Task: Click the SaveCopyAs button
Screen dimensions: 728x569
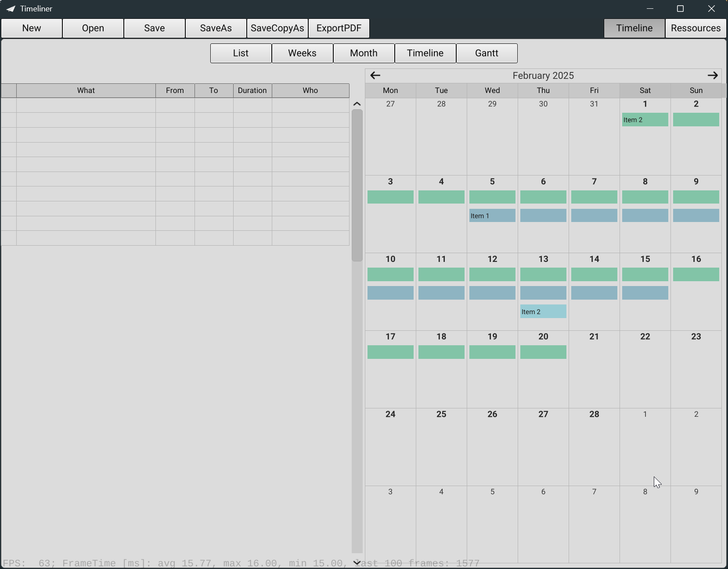Action: [277, 28]
